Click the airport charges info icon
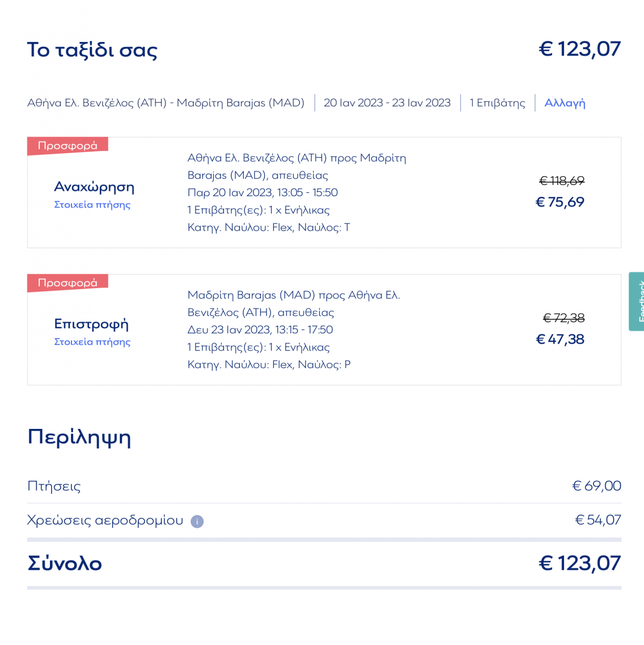Image resolution: width=644 pixels, height=645 pixels. pyautogui.click(x=197, y=521)
